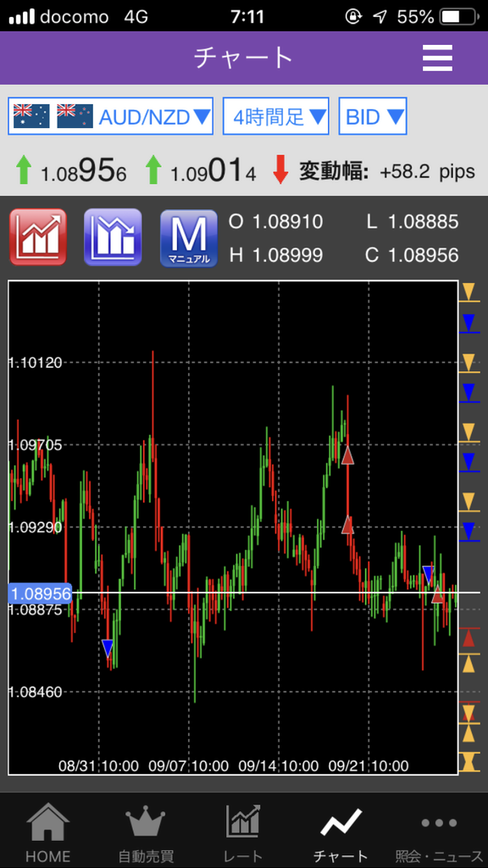Select the チャート tab
Viewport: 488px width, 868px height.
coord(341,833)
